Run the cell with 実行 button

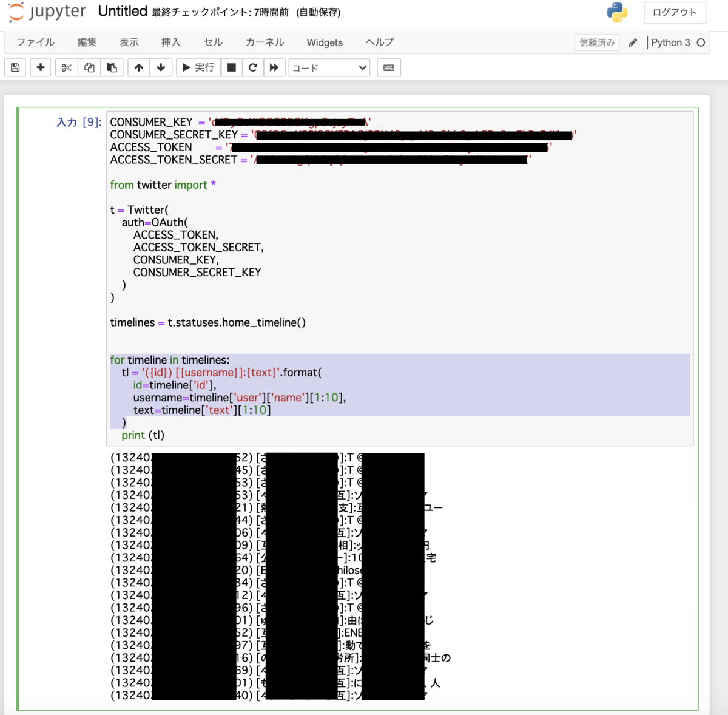click(x=198, y=67)
